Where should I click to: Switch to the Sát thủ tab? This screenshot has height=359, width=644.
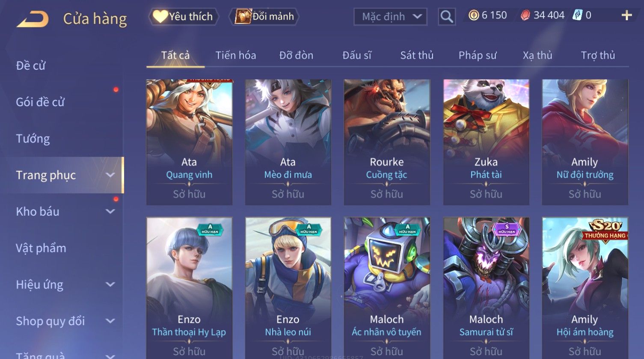click(417, 55)
